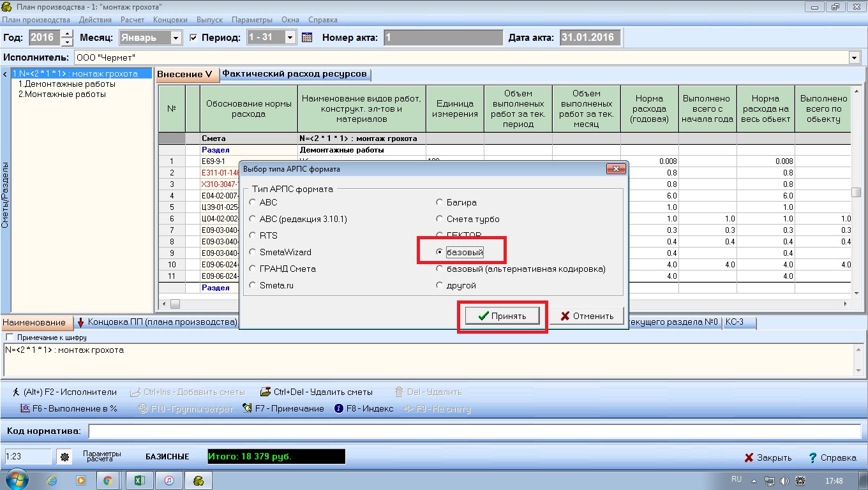Viewport: 868px width, 490px height.
Task: Click the gear icon in status bar
Action: pyautogui.click(x=64, y=457)
